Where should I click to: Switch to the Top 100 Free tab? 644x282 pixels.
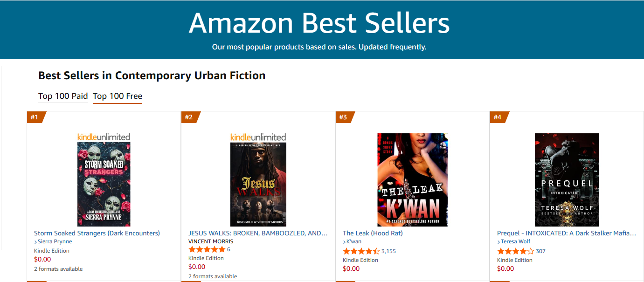[x=117, y=96]
